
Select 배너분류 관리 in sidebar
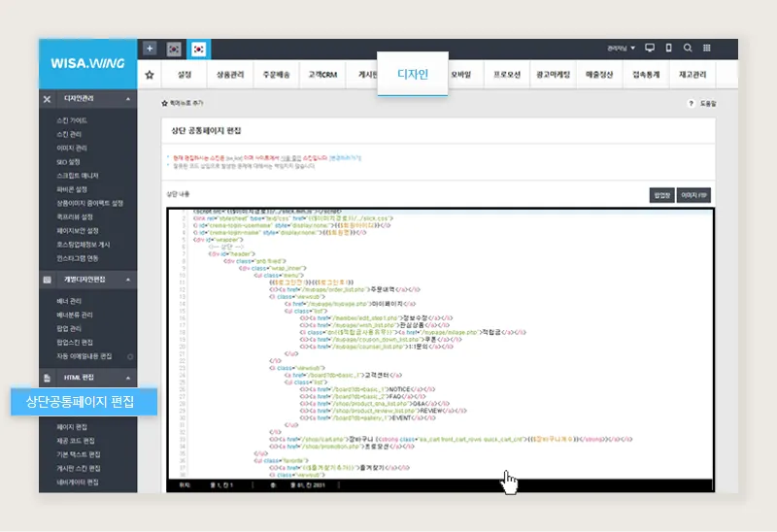pos(75,316)
